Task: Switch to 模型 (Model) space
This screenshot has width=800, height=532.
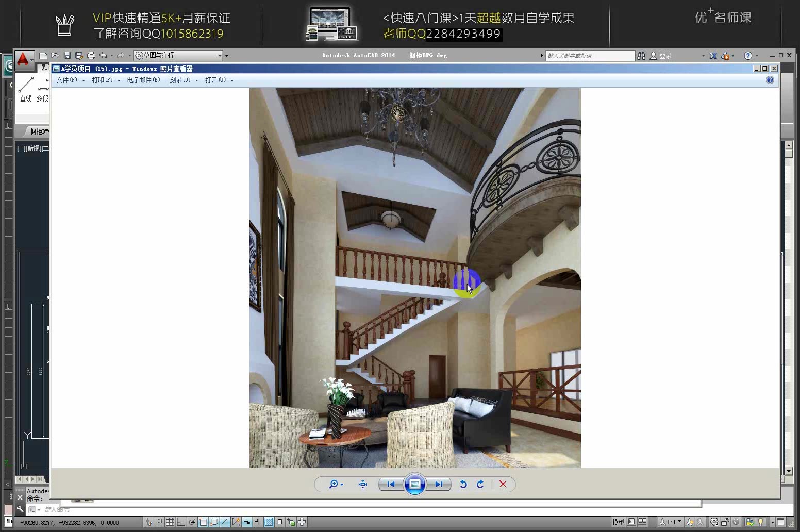Action: point(619,522)
